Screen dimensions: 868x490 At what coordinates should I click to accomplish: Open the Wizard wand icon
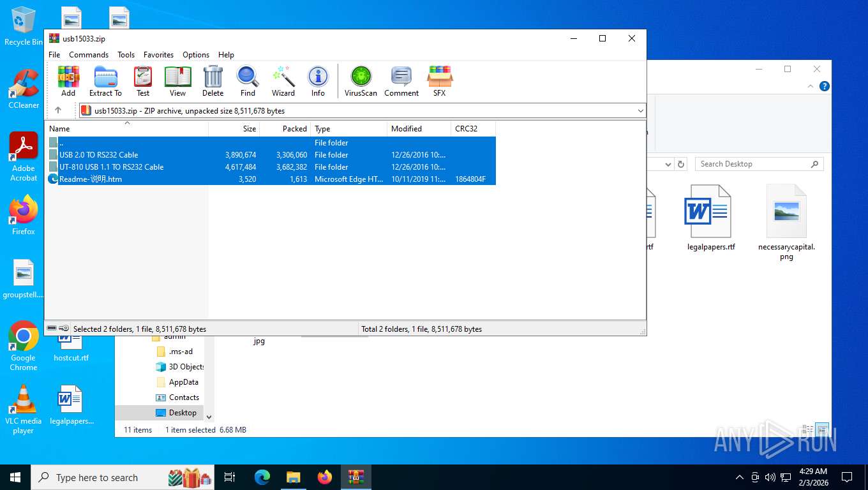[x=283, y=81]
